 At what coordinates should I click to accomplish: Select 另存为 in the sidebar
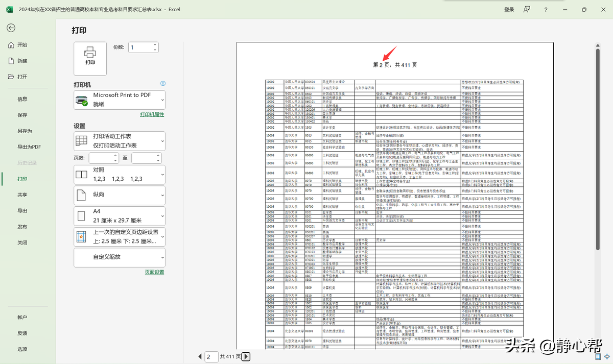point(25,131)
